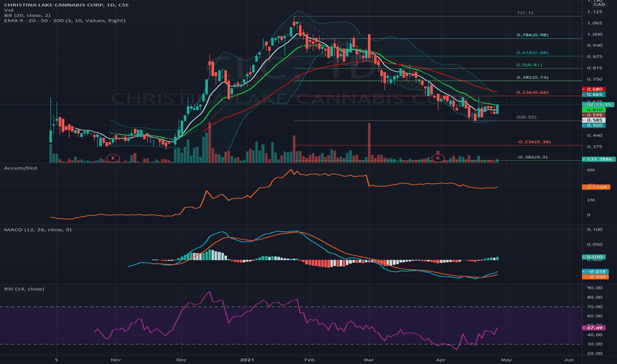Click the Fibonacci '0.382(0.74)' level label

pyautogui.click(x=532, y=77)
